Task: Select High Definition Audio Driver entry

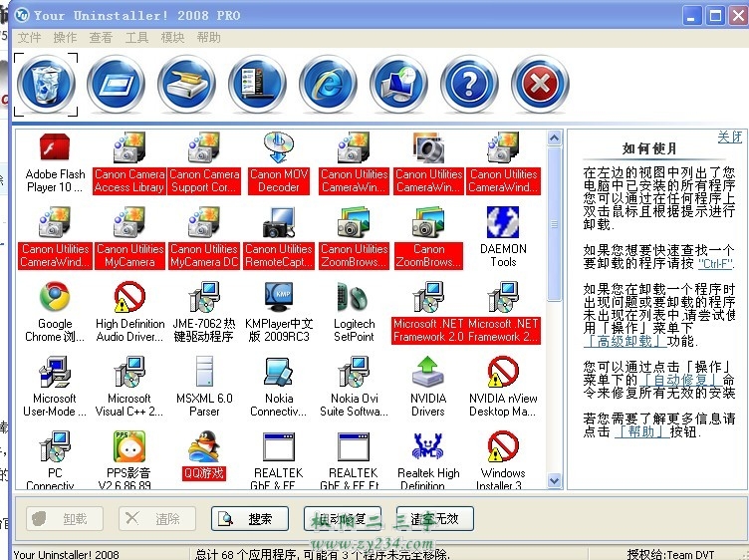Action: [x=129, y=312]
